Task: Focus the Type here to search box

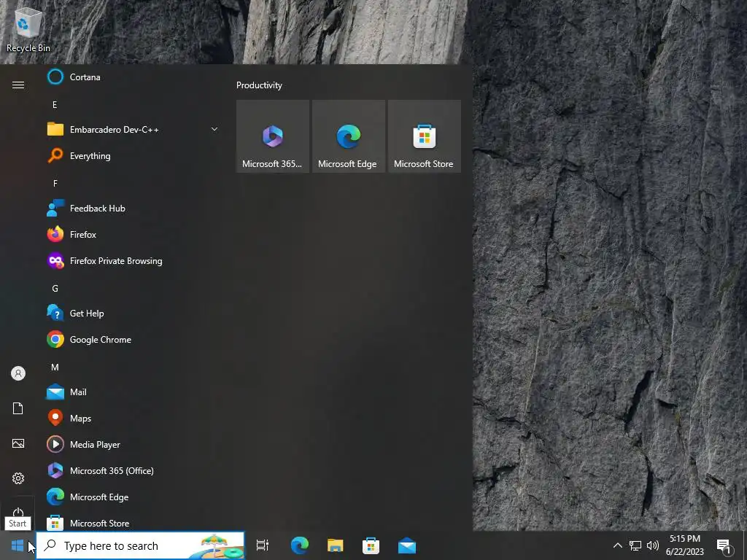Action: coord(140,545)
